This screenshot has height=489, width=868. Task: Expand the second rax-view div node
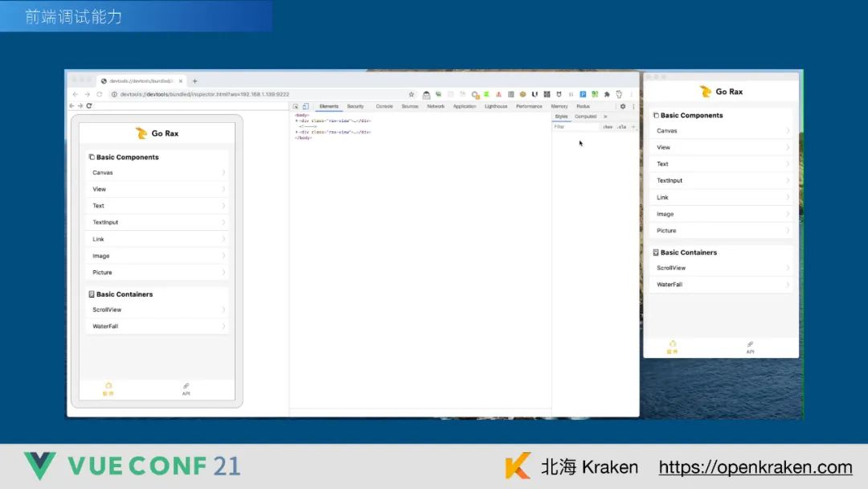tap(297, 132)
